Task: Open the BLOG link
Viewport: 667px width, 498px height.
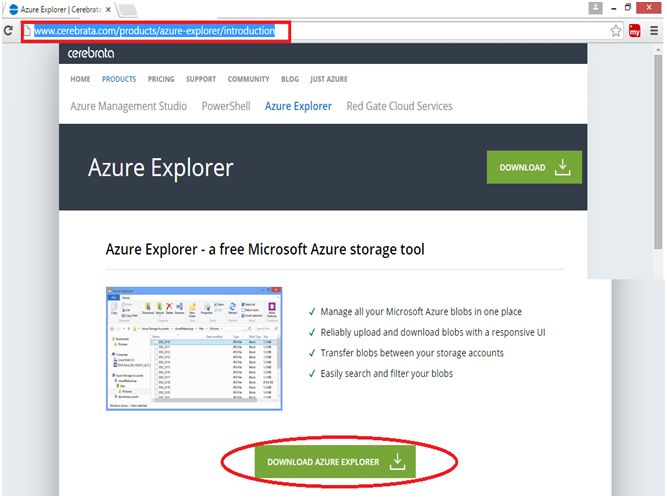Action: [x=290, y=79]
